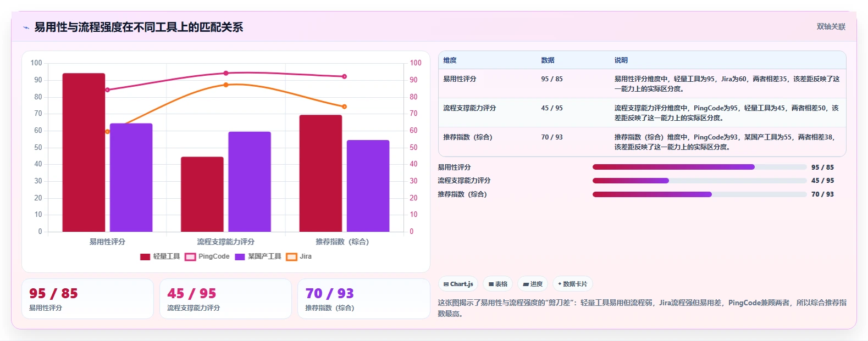This screenshot has width=868, height=341.
Task: Click the 95 / 85 table cell
Action: [552, 79]
